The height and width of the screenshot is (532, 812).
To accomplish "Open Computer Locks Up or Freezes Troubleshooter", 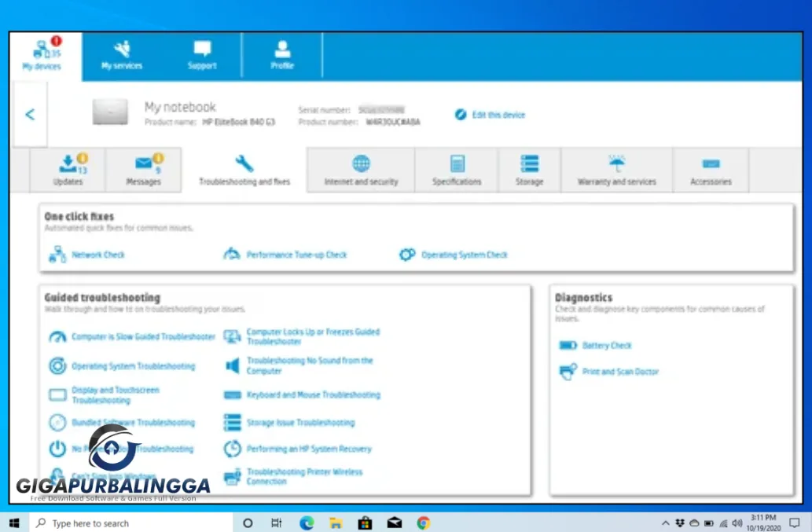I will coord(313,336).
